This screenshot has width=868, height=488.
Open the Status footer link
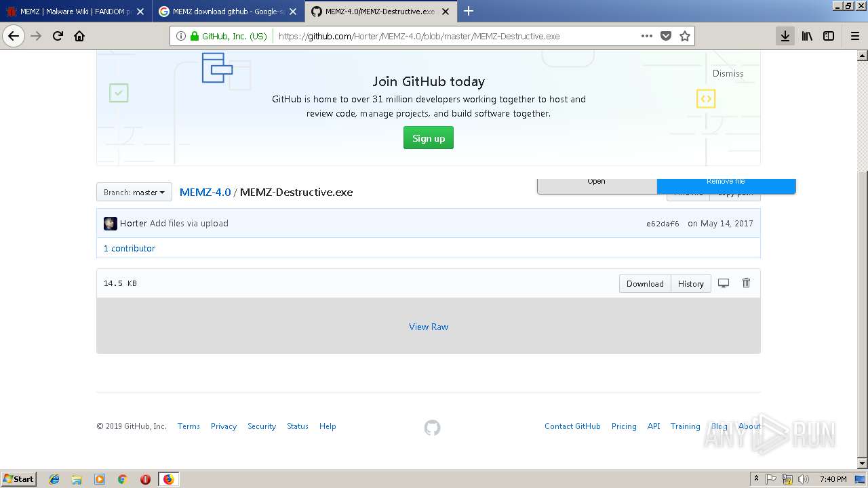(298, 426)
